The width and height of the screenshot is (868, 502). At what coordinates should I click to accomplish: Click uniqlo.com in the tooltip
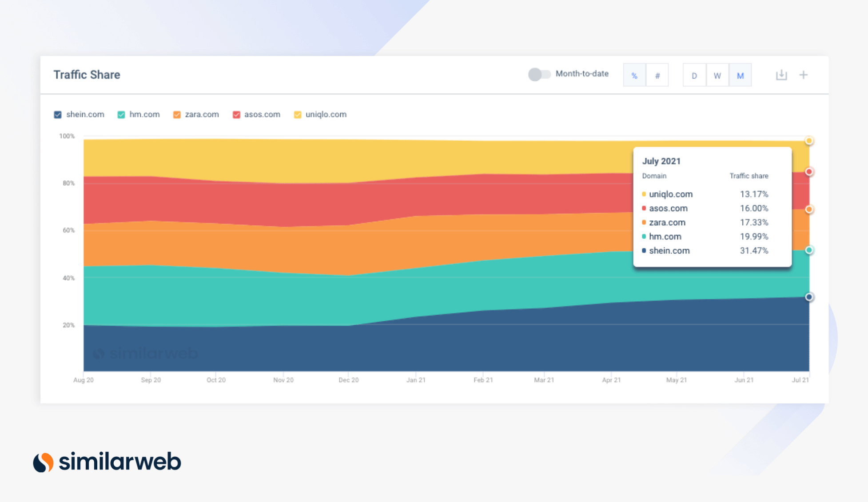[x=671, y=194]
